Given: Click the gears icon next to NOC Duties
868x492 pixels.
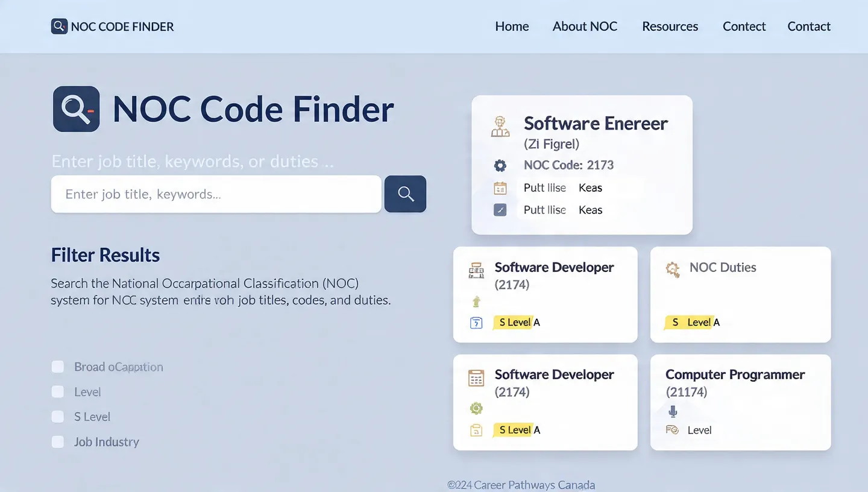Looking at the screenshot, I should point(672,269).
